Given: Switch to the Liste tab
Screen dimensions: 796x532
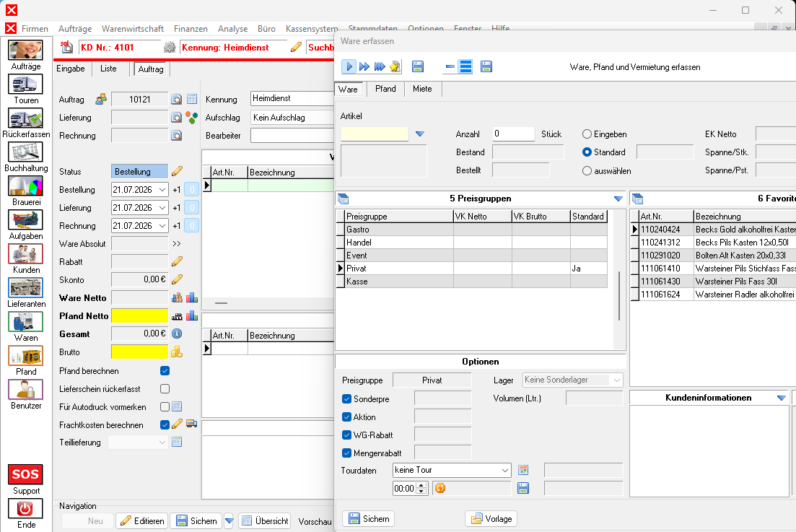Looking at the screenshot, I should [108, 69].
